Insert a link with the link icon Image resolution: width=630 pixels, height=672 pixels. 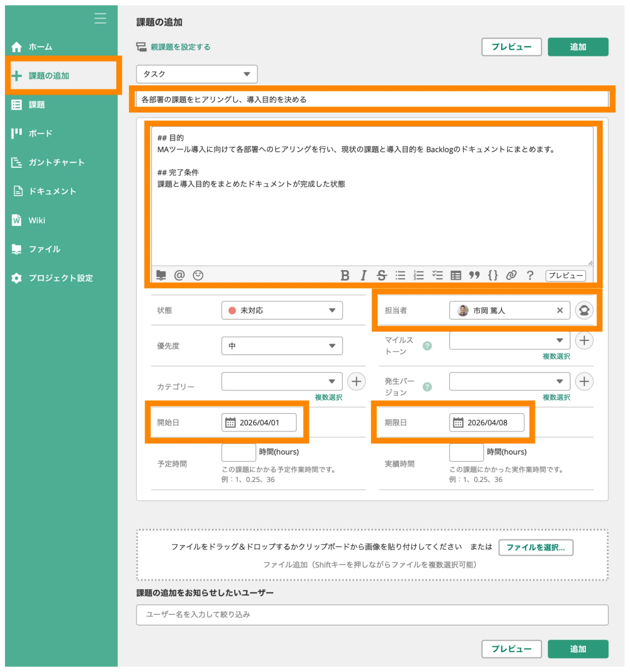pos(511,276)
